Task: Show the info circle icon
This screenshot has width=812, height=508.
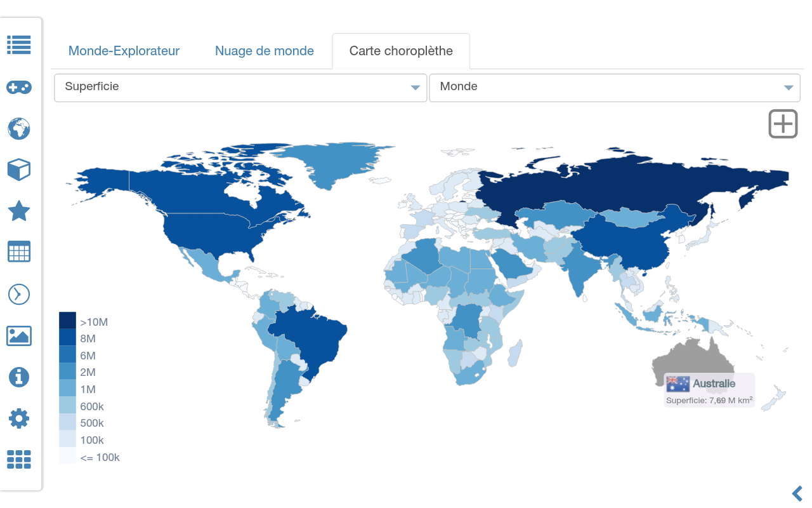Action: 19,377
